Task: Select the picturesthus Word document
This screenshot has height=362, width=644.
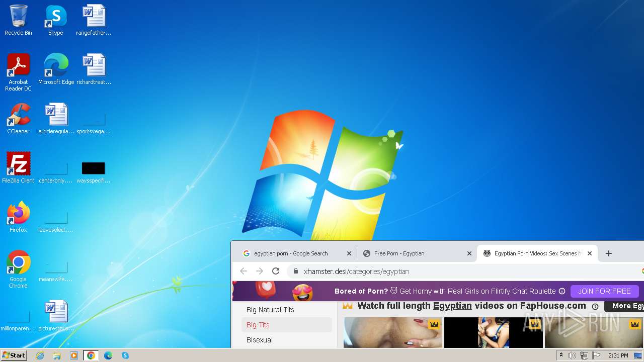Action: [x=56, y=316]
